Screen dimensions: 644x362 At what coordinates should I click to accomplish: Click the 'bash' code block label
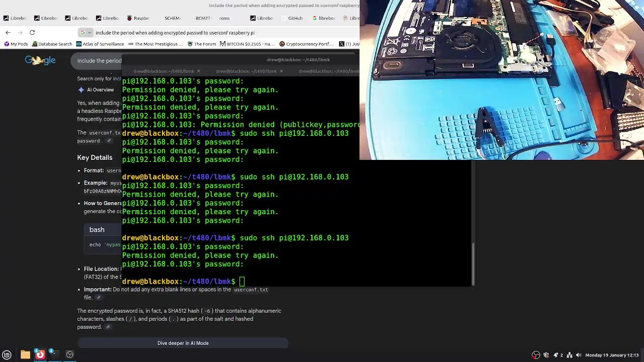click(97, 230)
